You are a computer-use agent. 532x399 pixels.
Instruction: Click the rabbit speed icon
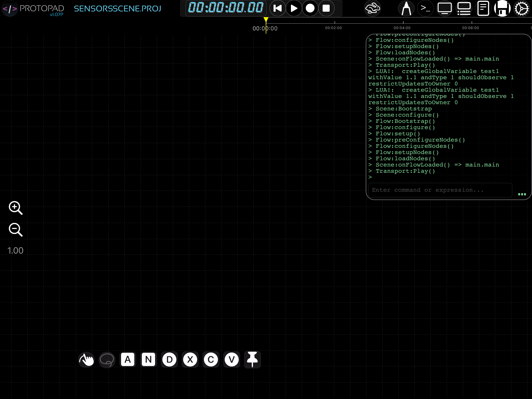372,8
